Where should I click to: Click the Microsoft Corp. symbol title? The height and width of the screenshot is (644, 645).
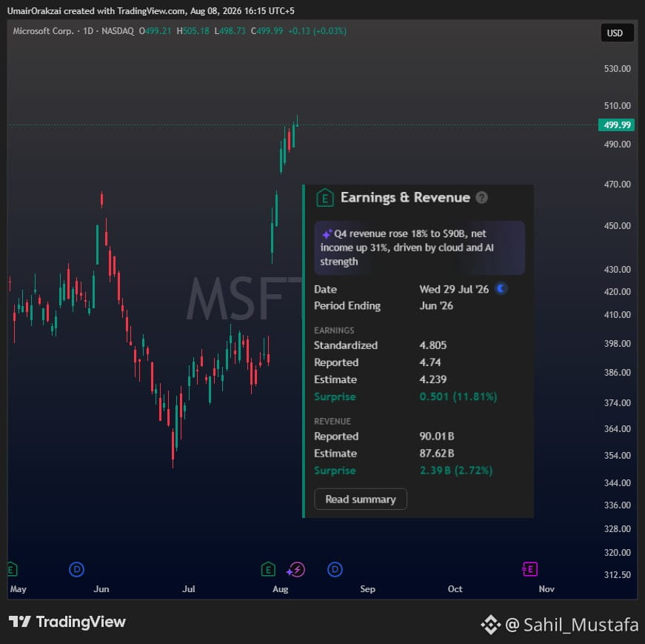pyautogui.click(x=43, y=31)
